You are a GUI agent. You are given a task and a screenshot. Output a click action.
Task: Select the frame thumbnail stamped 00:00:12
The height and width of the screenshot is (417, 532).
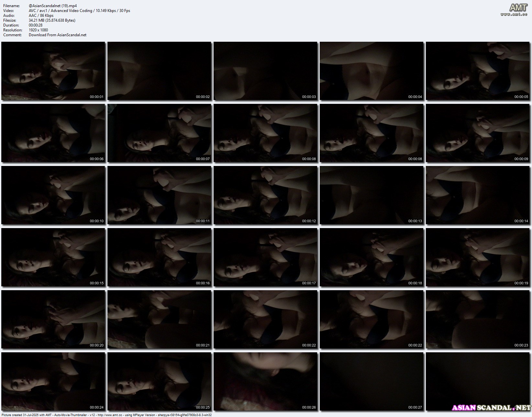tap(265, 195)
